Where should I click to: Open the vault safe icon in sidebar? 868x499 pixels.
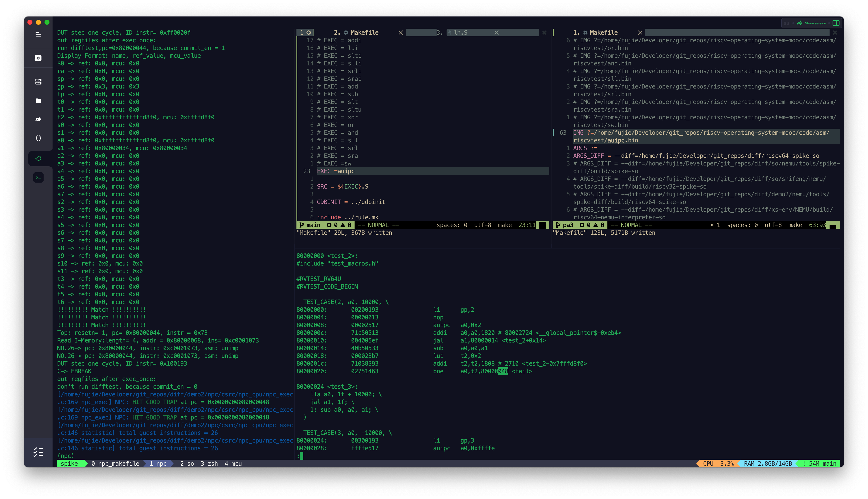tap(38, 58)
